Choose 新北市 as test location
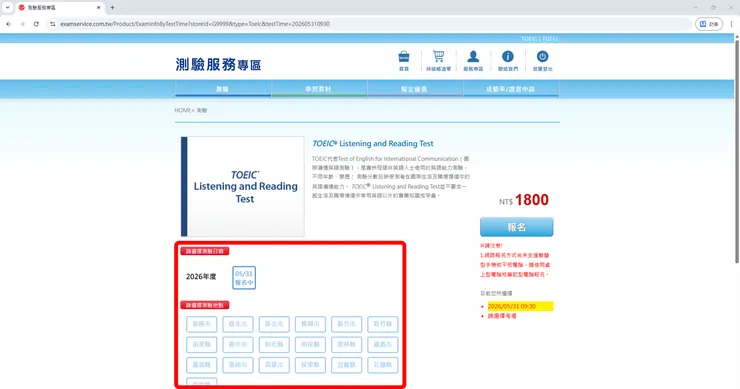The width and height of the screenshot is (740, 389). pos(274,324)
